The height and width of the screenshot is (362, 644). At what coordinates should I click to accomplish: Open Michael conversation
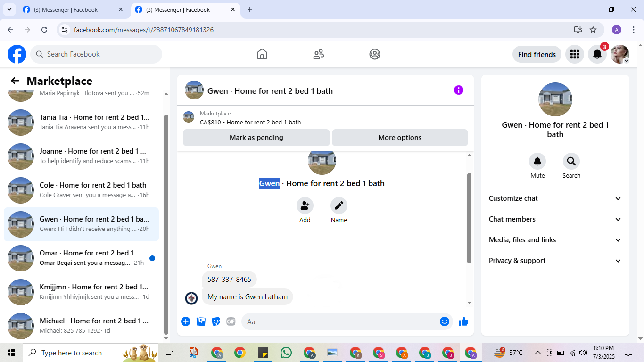(x=81, y=326)
